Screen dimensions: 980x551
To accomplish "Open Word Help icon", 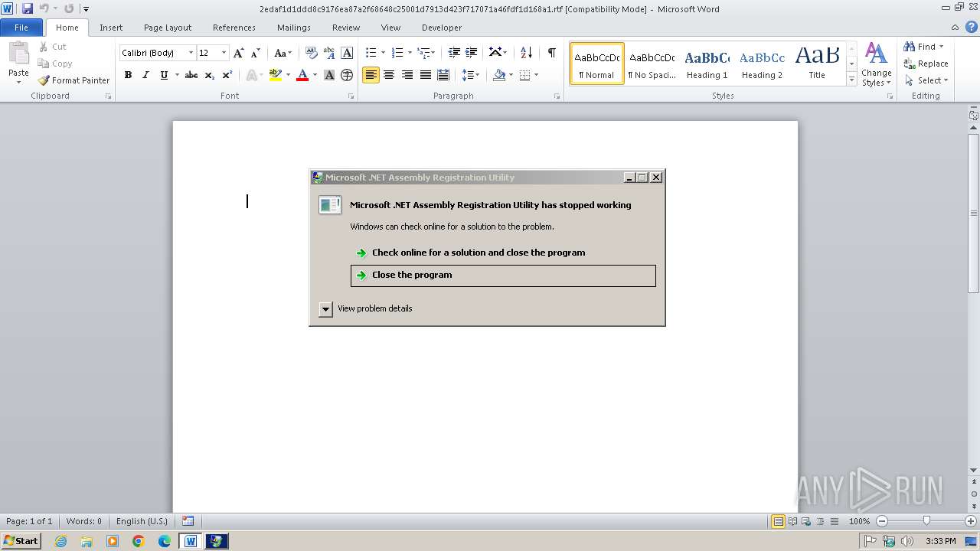I will (972, 27).
